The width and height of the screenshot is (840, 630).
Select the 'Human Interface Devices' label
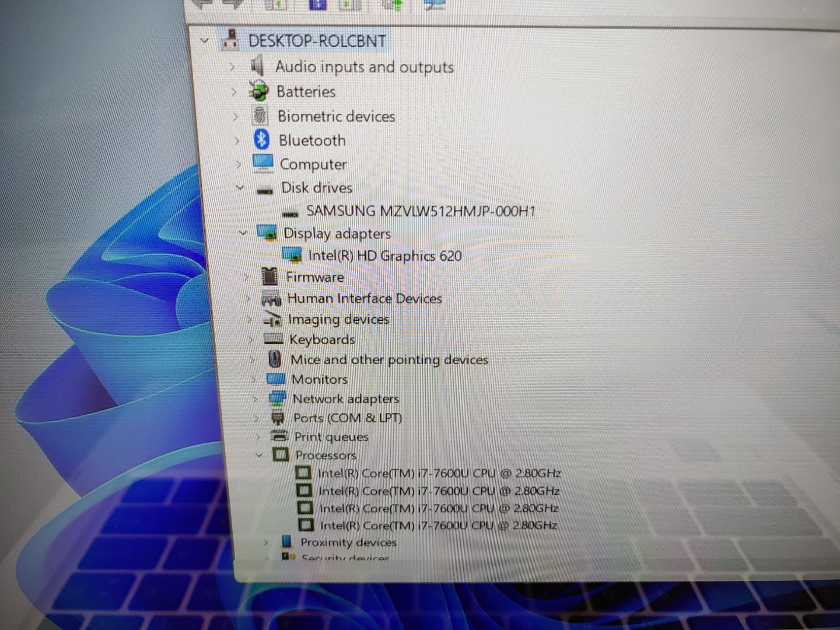365,299
